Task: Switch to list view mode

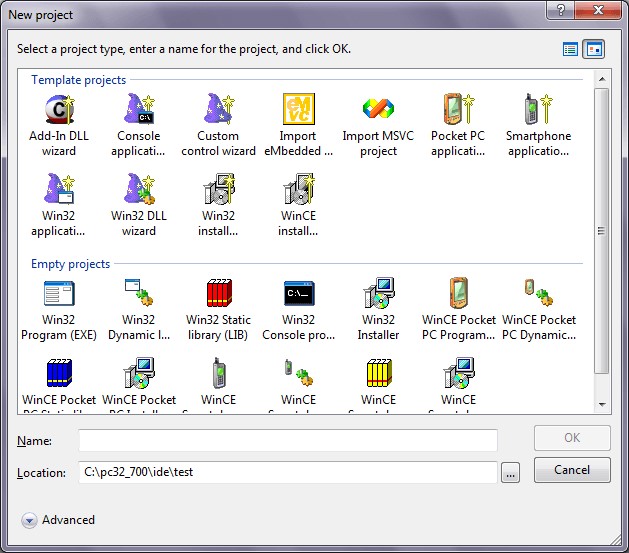Action: point(570,49)
